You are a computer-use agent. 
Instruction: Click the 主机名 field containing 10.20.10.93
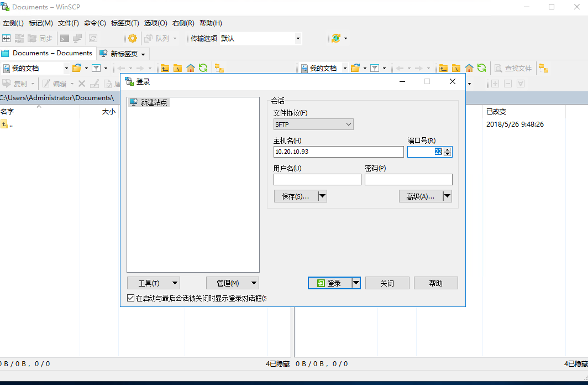339,152
